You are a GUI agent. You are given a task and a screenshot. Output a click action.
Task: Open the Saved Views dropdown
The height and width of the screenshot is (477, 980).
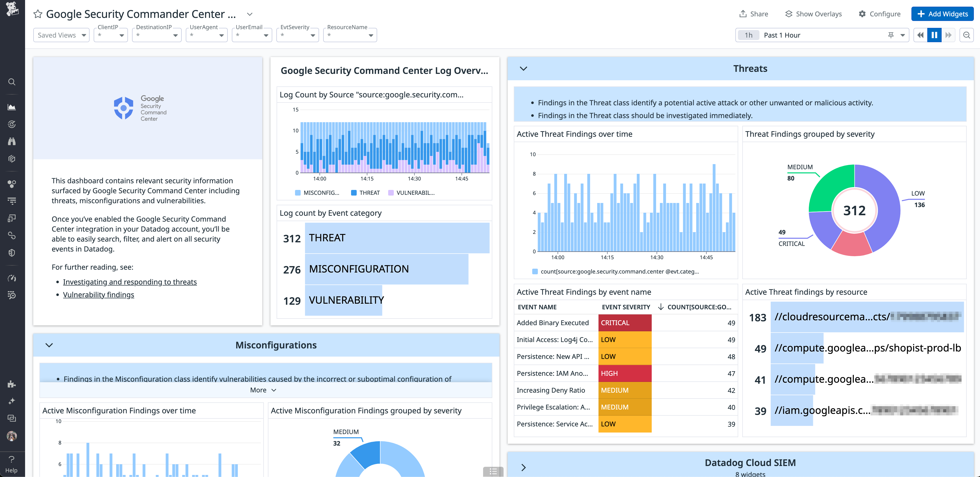(x=61, y=35)
